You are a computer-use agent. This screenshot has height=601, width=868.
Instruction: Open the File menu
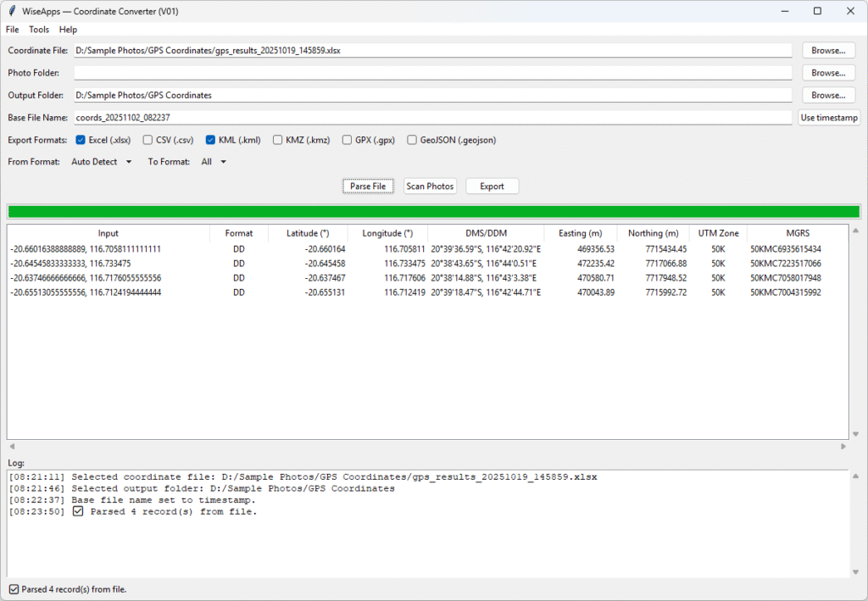[12, 29]
